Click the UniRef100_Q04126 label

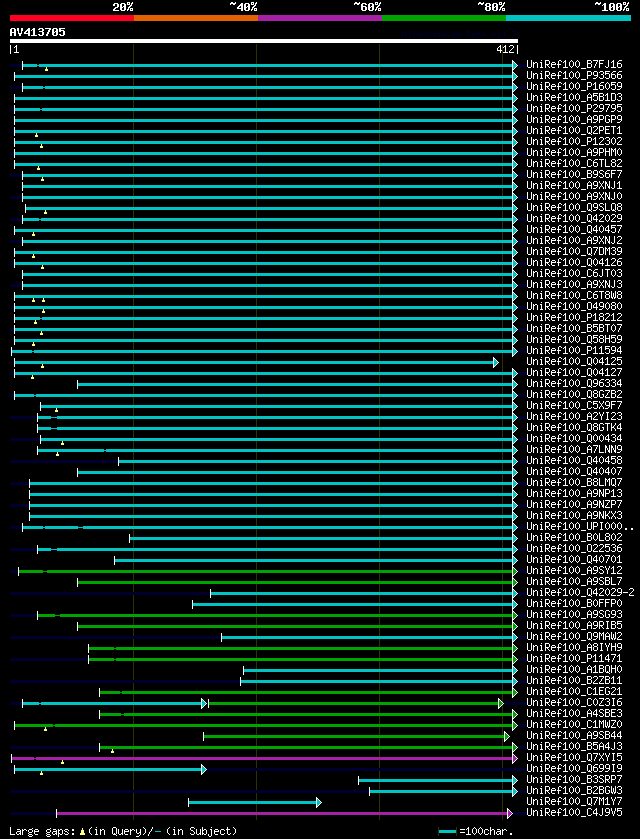click(x=574, y=263)
